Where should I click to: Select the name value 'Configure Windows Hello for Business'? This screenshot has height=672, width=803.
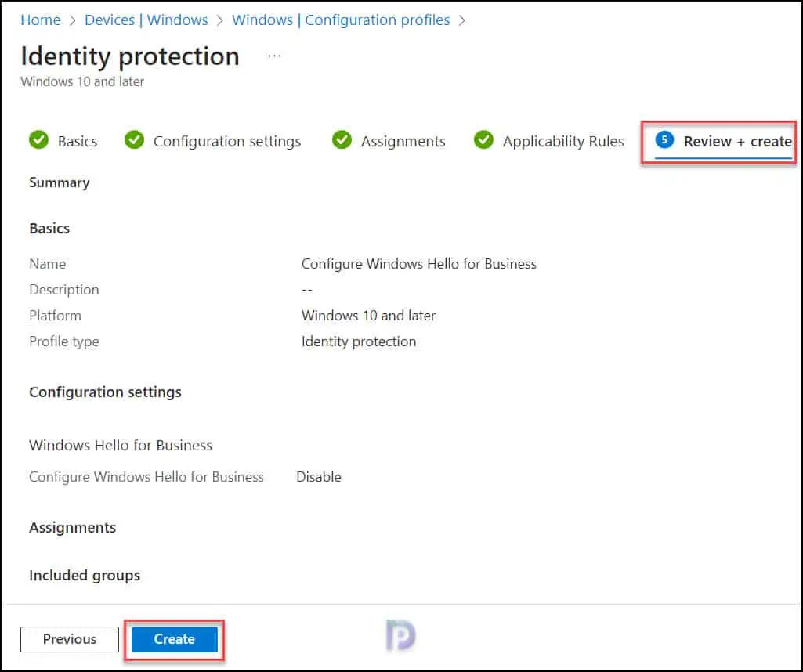click(x=419, y=264)
